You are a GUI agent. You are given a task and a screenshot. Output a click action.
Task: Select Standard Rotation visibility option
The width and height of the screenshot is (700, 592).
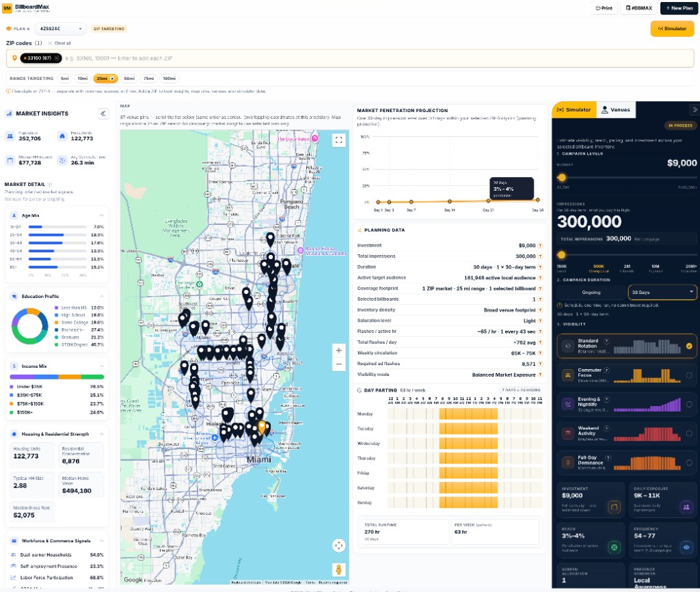pyautogui.click(x=626, y=346)
